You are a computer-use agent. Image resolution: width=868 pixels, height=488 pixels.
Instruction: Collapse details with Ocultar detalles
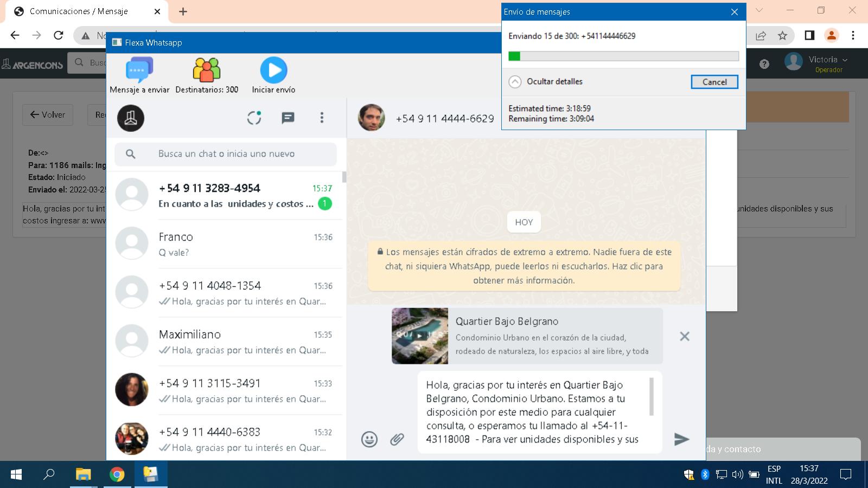click(546, 82)
